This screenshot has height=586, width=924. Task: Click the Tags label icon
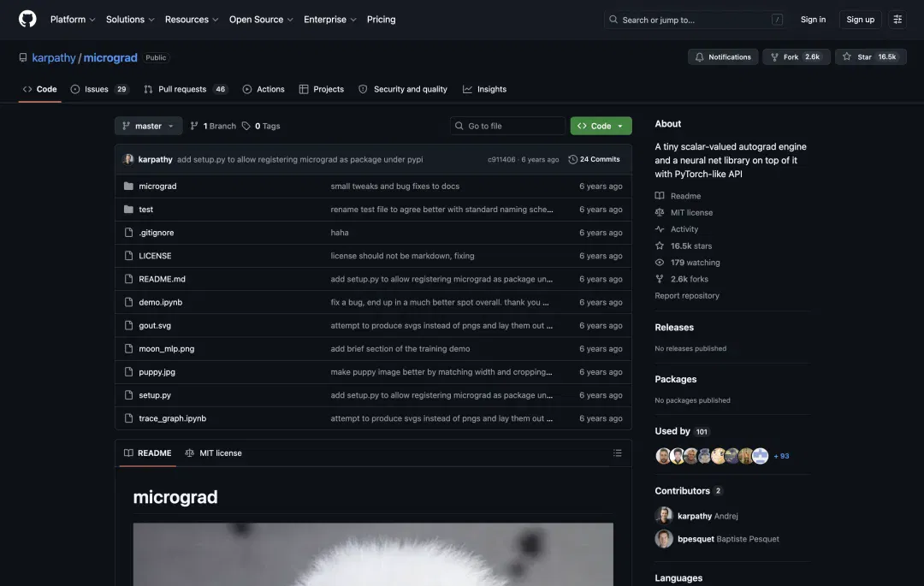pyautogui.click(x=246, y=126)
